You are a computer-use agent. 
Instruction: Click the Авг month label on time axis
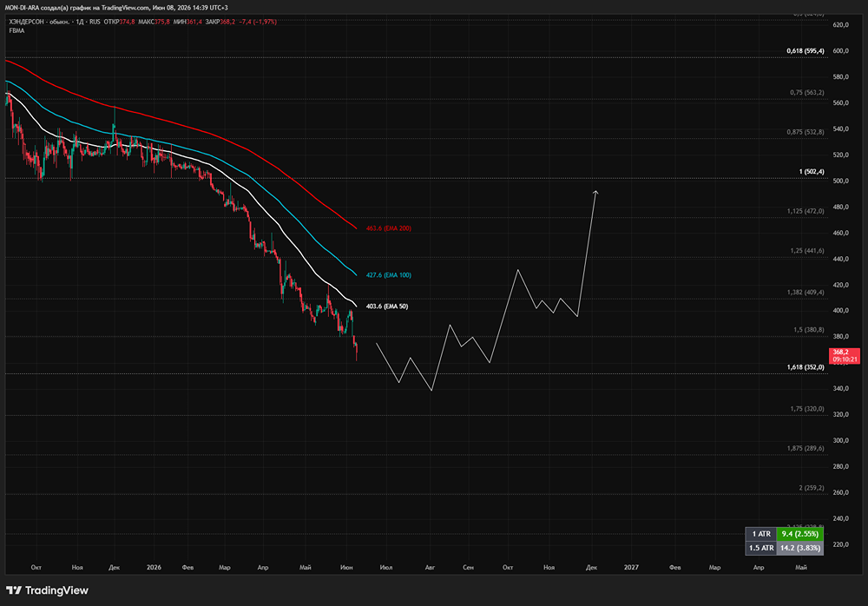[430, 568]
